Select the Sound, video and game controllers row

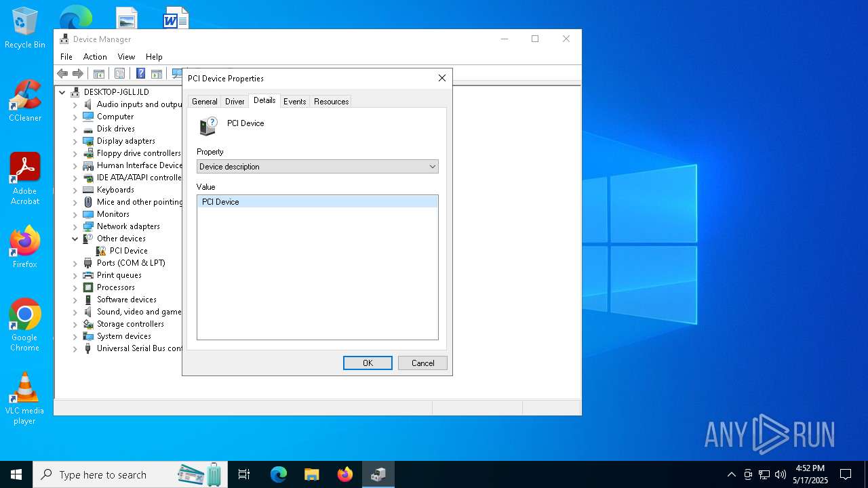tap(132, 312)
